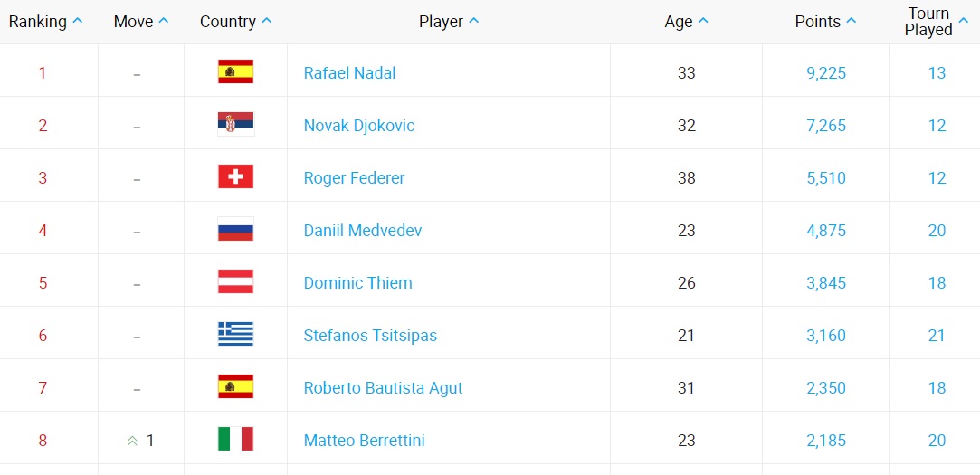Image resolution: width=980 pixels, height=475 pixels.
Task: Sort table by Ranking column arrow
Action: (x=78, y=22)
